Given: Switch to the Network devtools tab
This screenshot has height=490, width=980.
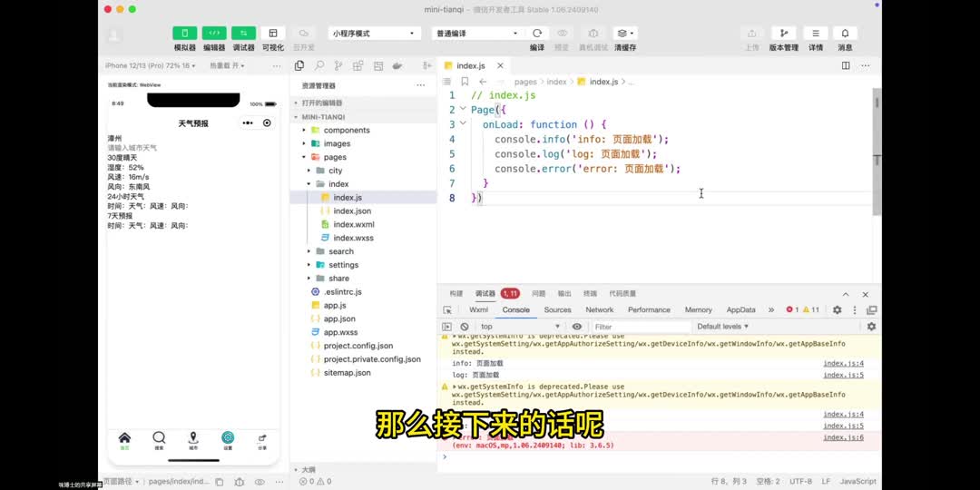Looking at the screenshot, I should pos(600,310).
